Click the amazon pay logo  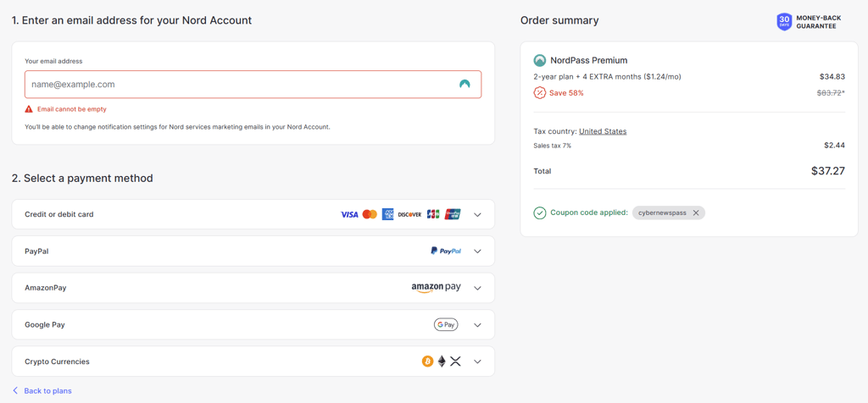point(437,288)
